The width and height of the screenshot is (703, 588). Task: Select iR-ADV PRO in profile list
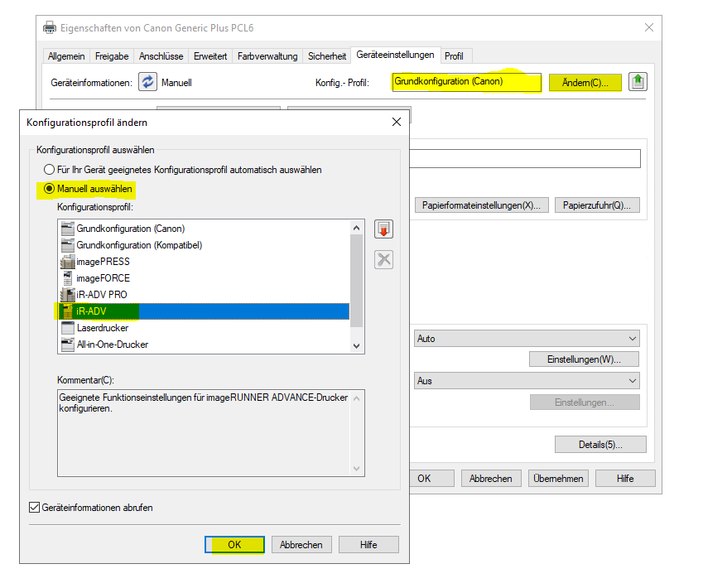pyautogui.click(x=205, y=295)
